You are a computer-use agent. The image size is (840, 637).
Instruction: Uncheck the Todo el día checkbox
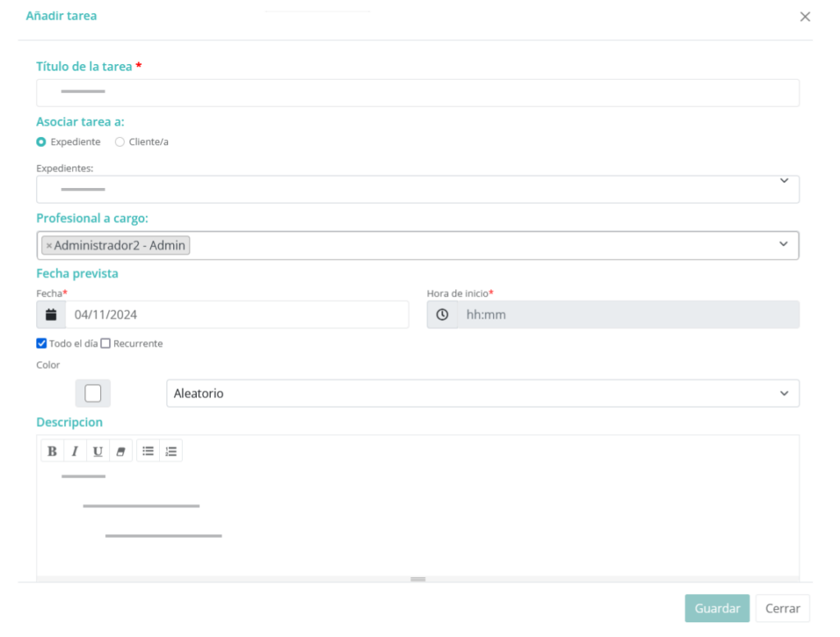tap(42, 343)
